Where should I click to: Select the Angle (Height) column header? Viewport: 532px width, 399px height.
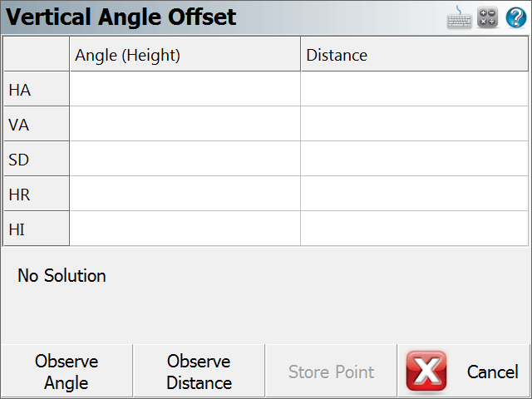tap(185, 54)
